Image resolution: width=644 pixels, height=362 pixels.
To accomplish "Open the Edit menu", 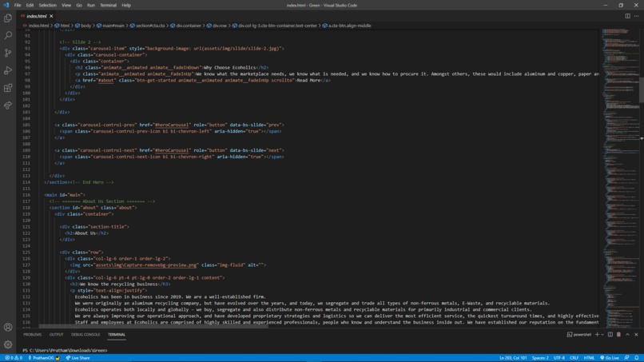I will tap(30, 6).
